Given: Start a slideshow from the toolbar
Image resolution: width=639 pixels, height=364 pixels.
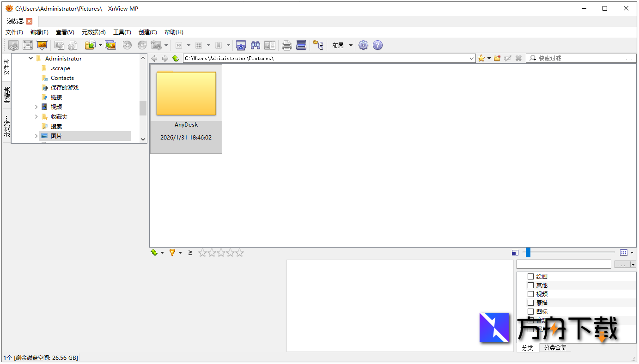Looking at the screenshot, I should [42, 45].
